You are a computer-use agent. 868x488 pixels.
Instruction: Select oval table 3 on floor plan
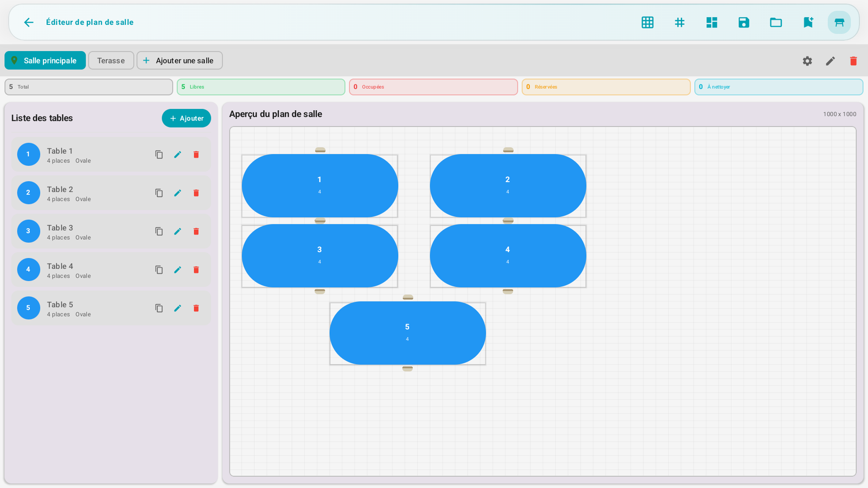click(x=320, y=255)
